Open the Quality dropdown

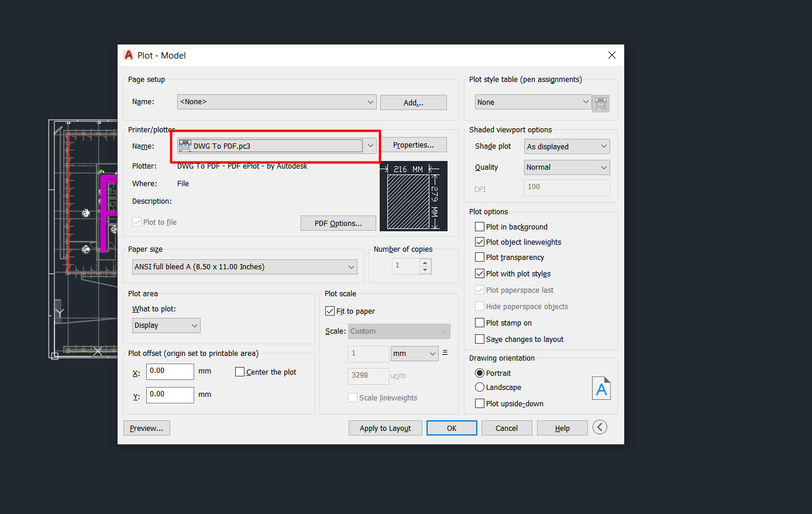point(567,167)
